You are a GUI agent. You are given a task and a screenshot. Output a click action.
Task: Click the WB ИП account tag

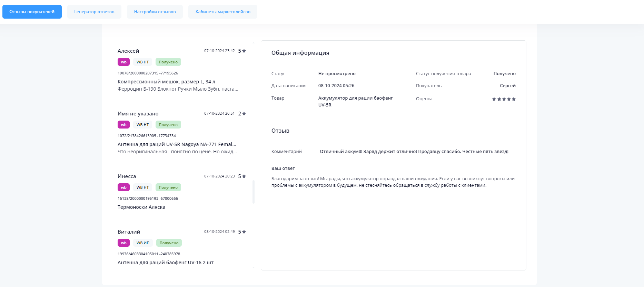143,243
